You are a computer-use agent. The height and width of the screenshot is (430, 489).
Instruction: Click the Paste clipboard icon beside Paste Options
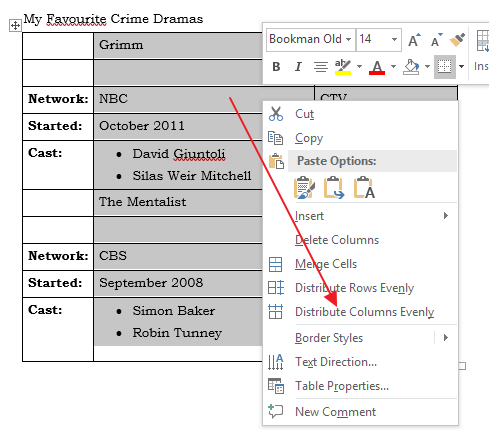coord(276,161)
